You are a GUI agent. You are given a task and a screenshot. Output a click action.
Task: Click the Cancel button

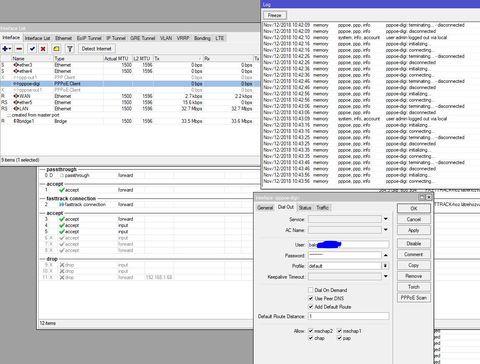click(x=414, y=219)
